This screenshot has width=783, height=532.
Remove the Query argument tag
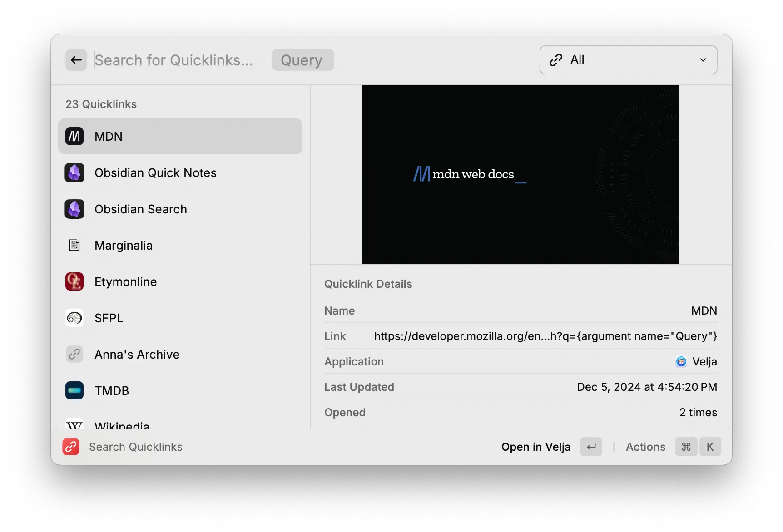coord(302,59)
